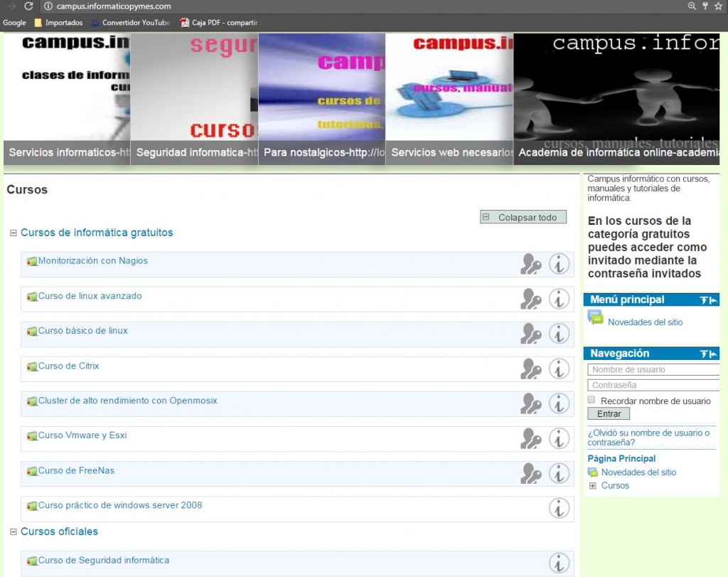Open the Curso Vmware y Esxi link
The width and height of the screenshot is (728, 577).
tap(82, 435)
